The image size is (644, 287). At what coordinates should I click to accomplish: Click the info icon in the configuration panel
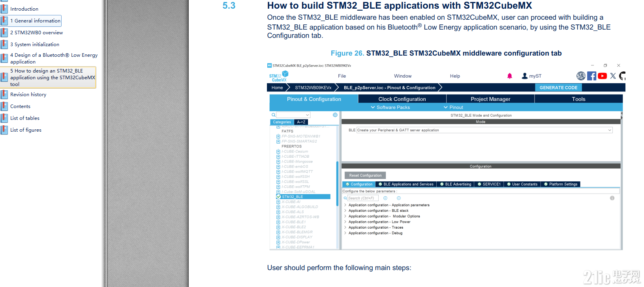tap(612, 198)
